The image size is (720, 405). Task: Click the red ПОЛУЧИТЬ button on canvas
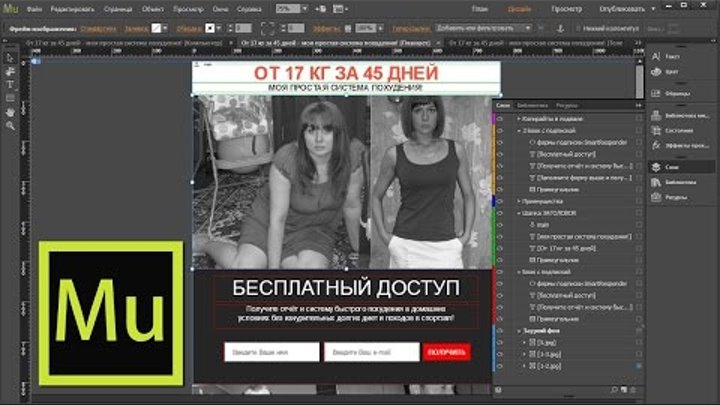pos(446,352)
